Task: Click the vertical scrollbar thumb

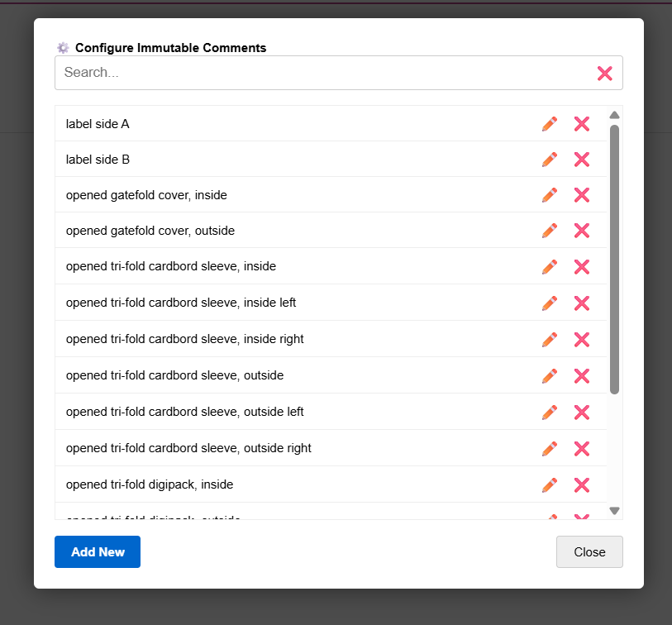Action: coord(614,258)
